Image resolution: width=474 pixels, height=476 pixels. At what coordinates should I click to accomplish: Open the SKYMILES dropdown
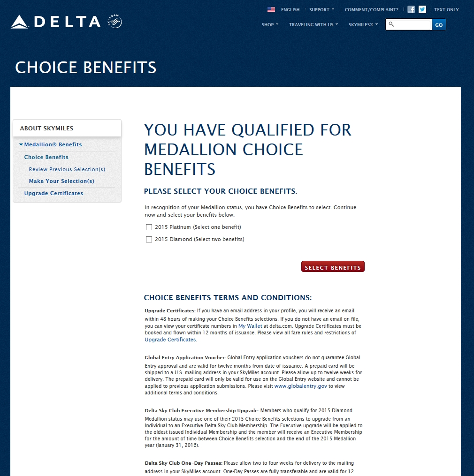pos(362,25)
